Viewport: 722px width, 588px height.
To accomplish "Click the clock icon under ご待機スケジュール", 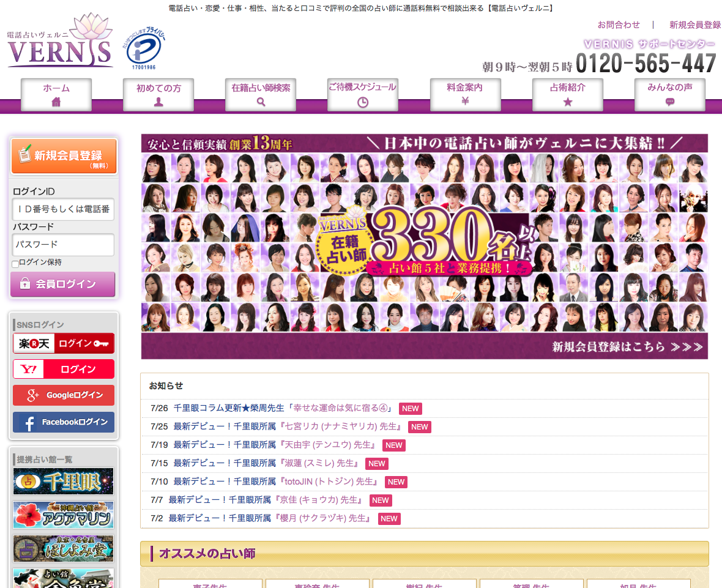I will tap(363, 102).
